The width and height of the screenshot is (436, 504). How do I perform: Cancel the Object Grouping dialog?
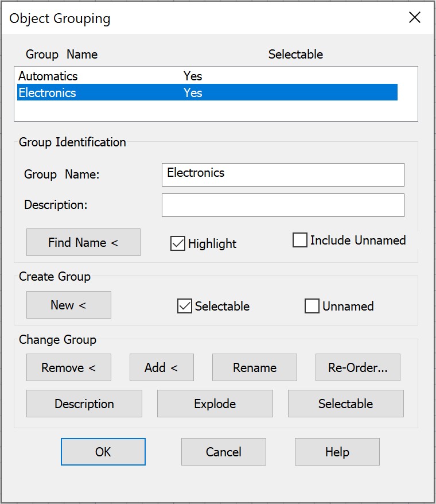pyautogui.click(x=223, y=452)
